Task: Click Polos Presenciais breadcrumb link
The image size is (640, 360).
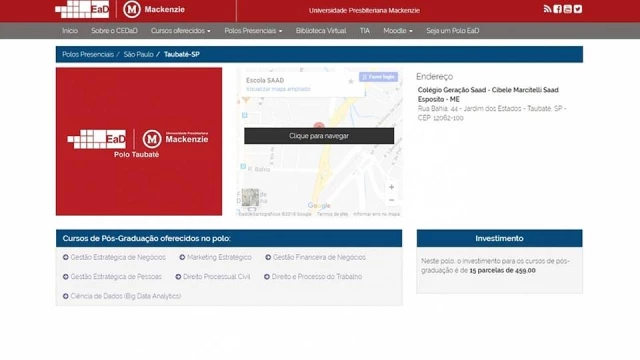Action: coord(88,54)
